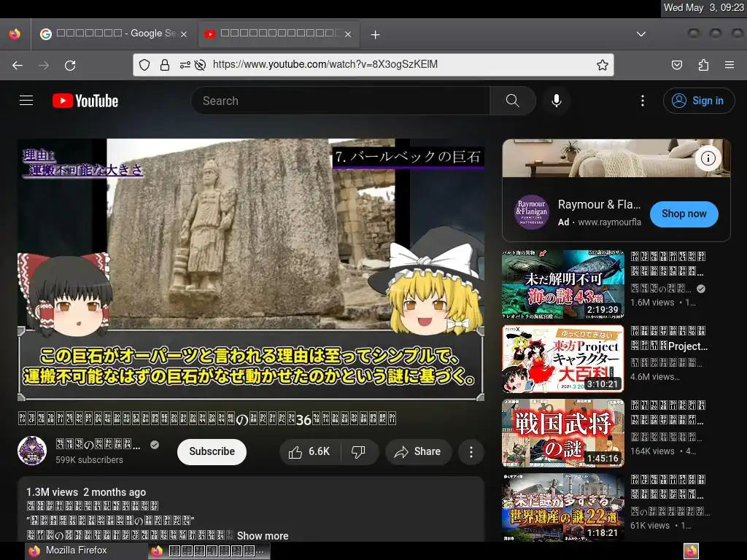Click the 164K views video title

(667, 413)
